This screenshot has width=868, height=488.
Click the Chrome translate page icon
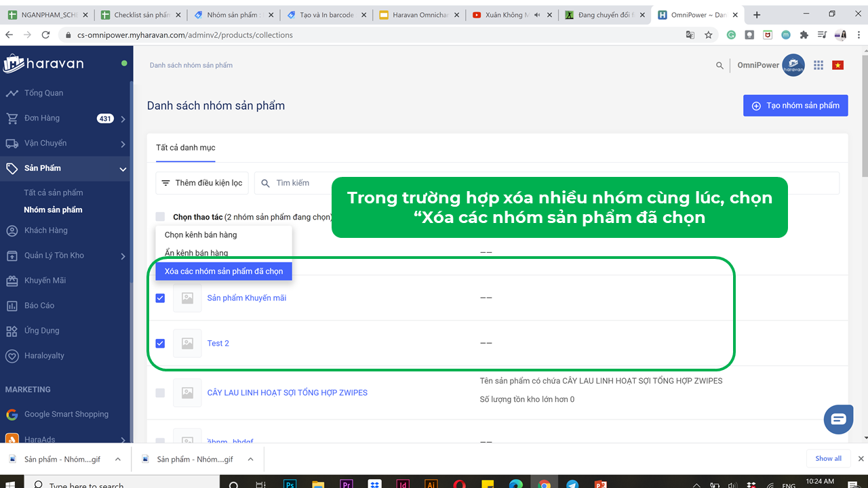[x=690, y=35]
